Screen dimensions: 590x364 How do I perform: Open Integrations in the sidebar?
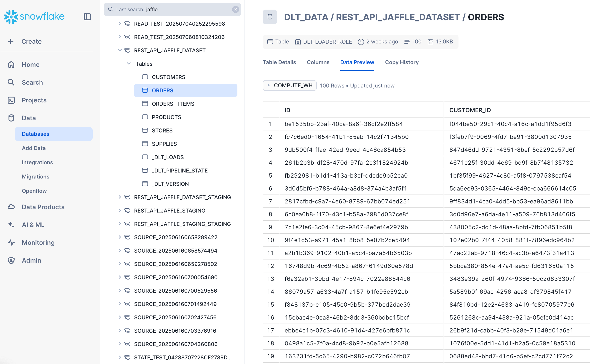click(37, 162)
